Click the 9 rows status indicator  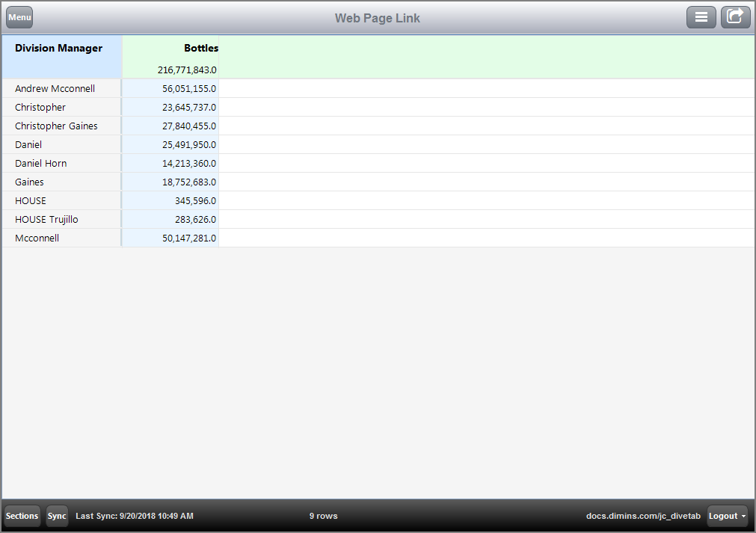coord(323,516)
